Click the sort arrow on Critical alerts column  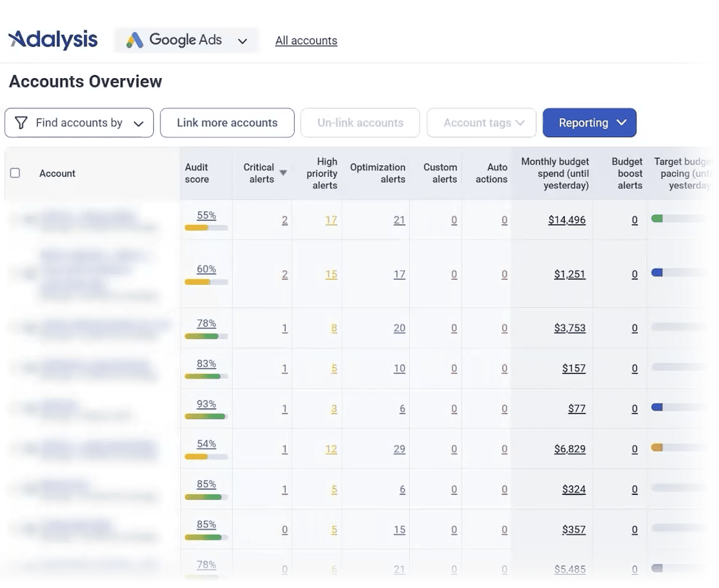pyautogui.click(x=283, y=172)
